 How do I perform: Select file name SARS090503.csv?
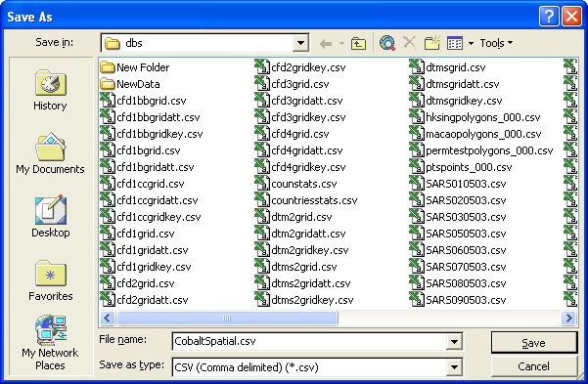click(466, 300)
